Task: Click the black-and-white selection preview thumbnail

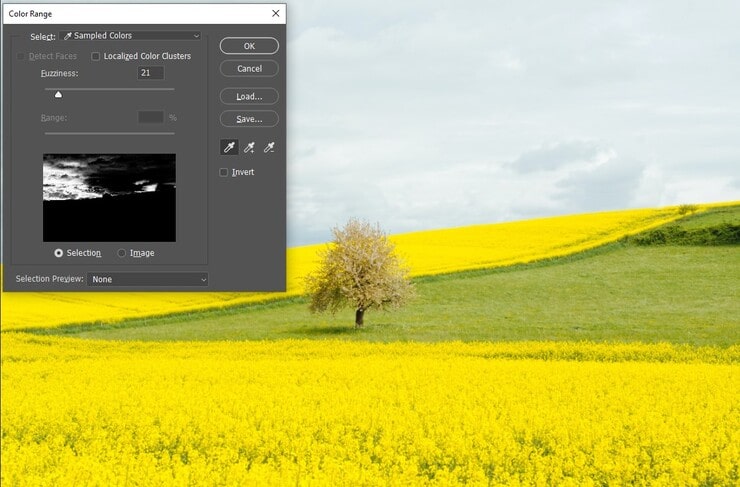Action: coord(109,198)
